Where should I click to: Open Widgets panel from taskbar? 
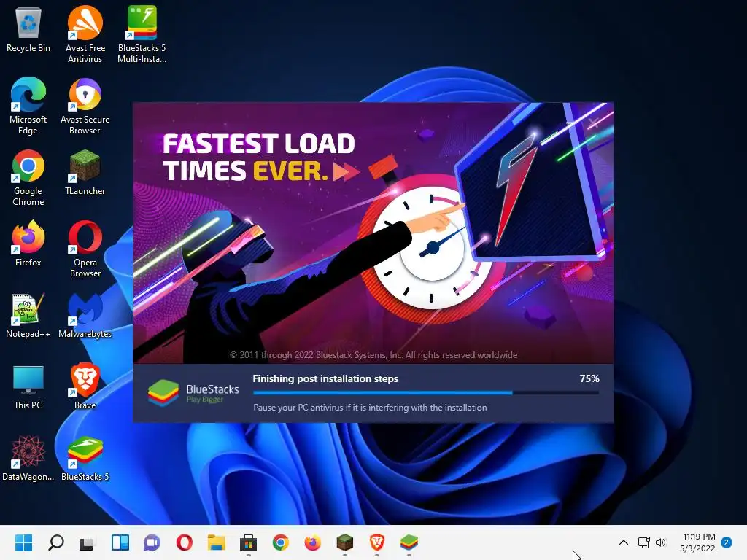click(120, 542)
